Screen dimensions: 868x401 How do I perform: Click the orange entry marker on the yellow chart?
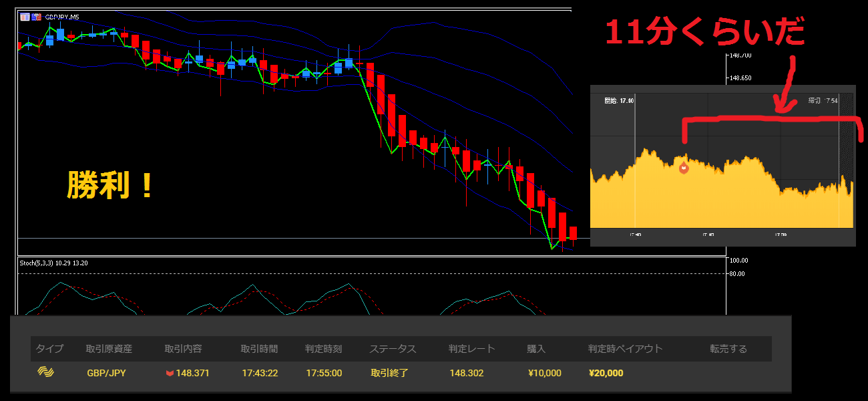pyautogui.click(x=683, y=168)
